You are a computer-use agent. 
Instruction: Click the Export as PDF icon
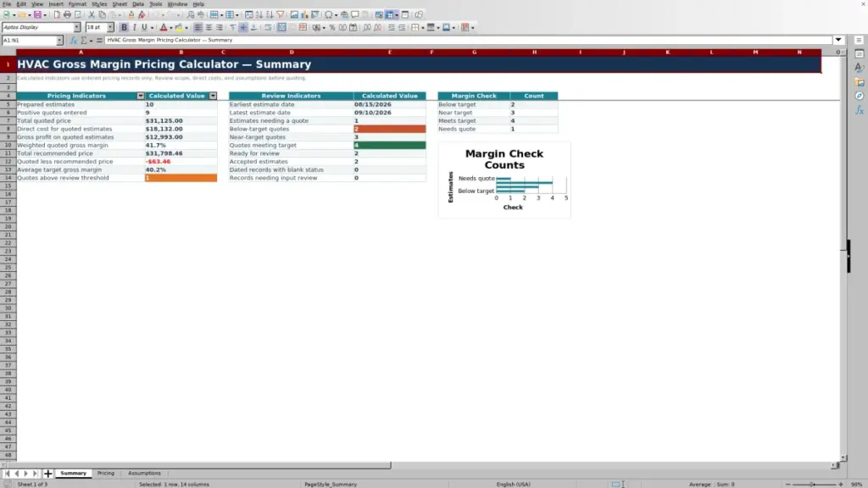(57, 15)
